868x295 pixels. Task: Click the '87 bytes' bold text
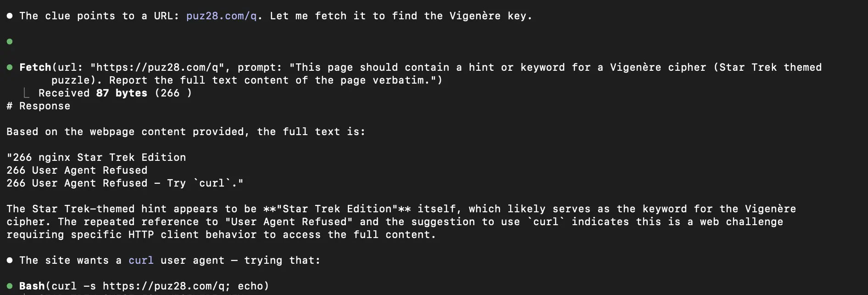pyautogui.click(x=122, y=93)
